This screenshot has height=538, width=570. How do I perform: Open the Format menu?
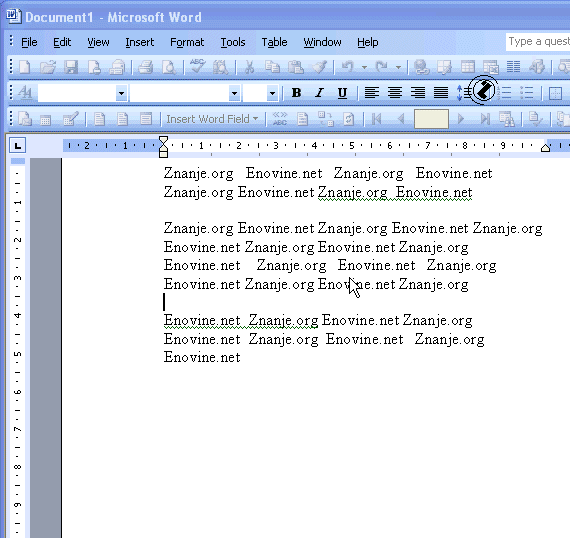click(x=187, y=43)
